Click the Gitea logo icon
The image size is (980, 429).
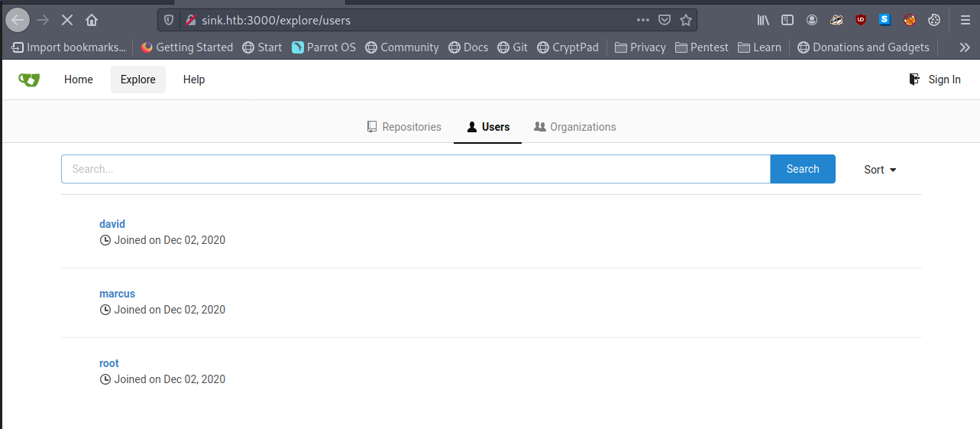(x=29, y=80)
